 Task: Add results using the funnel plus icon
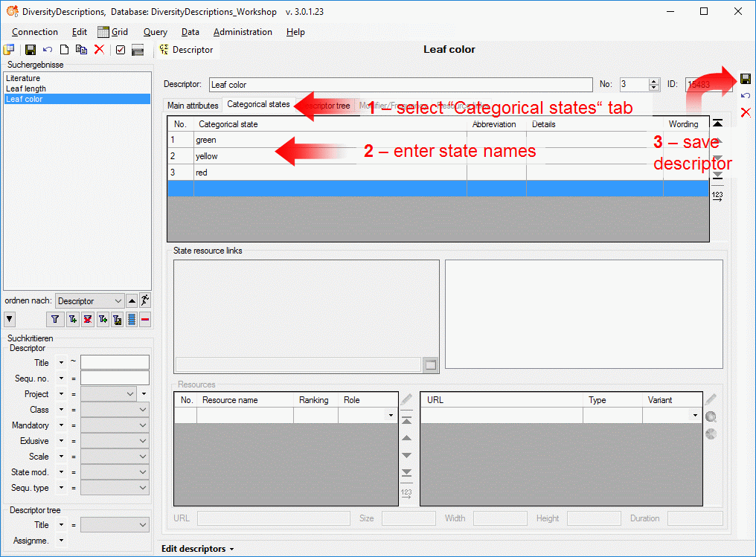click(x=73, y=319)
